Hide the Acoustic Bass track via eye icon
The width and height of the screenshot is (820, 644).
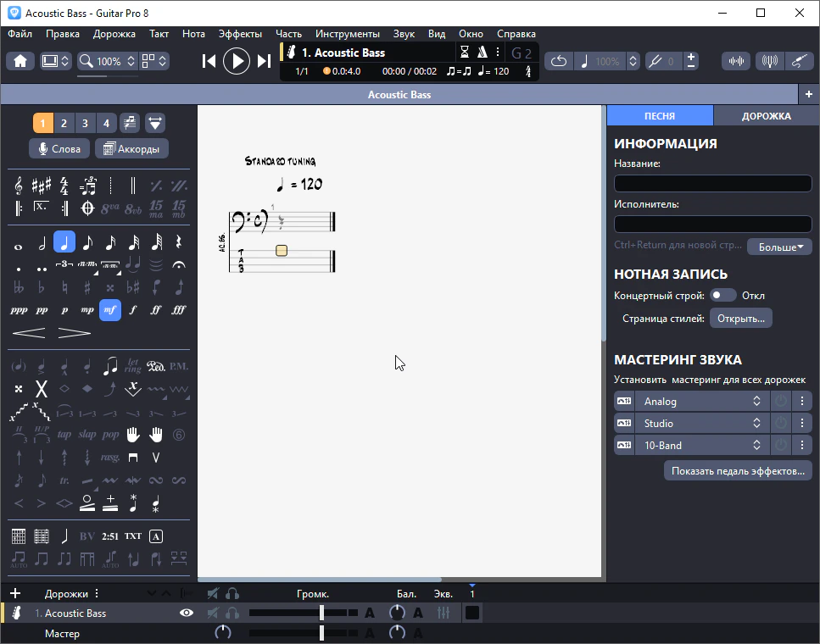coord(187,613)
